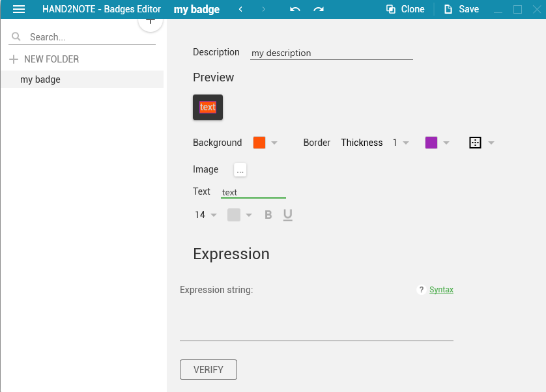Screen dimensions: 546x392
Task: Open the Syntax link
Action: [x=441, y=290]
